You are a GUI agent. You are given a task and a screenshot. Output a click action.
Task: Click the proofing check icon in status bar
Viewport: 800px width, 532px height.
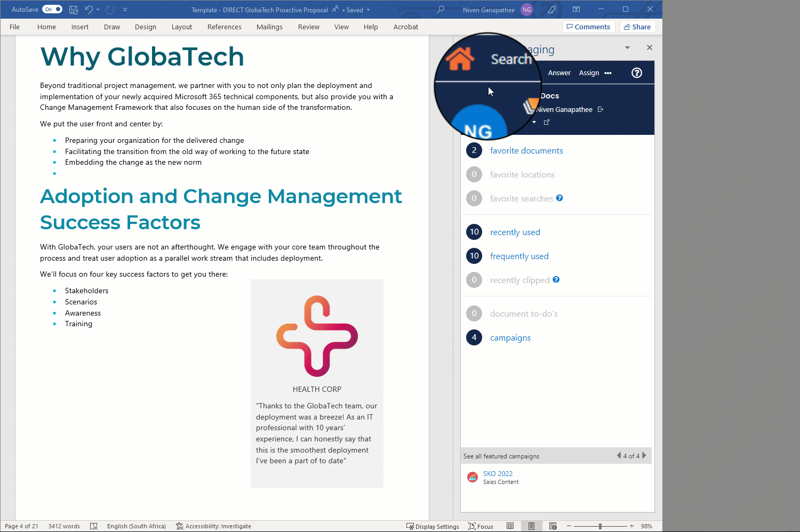coord(94,526)
